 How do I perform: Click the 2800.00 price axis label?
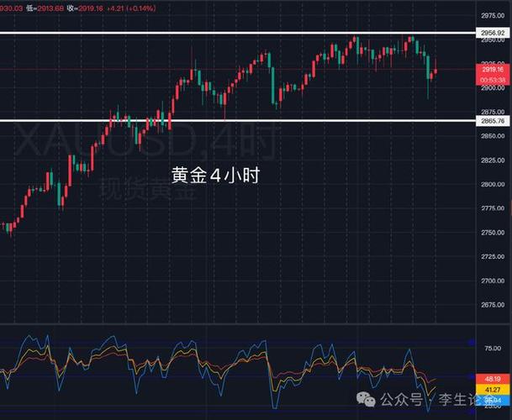click(x=493, y=185)
